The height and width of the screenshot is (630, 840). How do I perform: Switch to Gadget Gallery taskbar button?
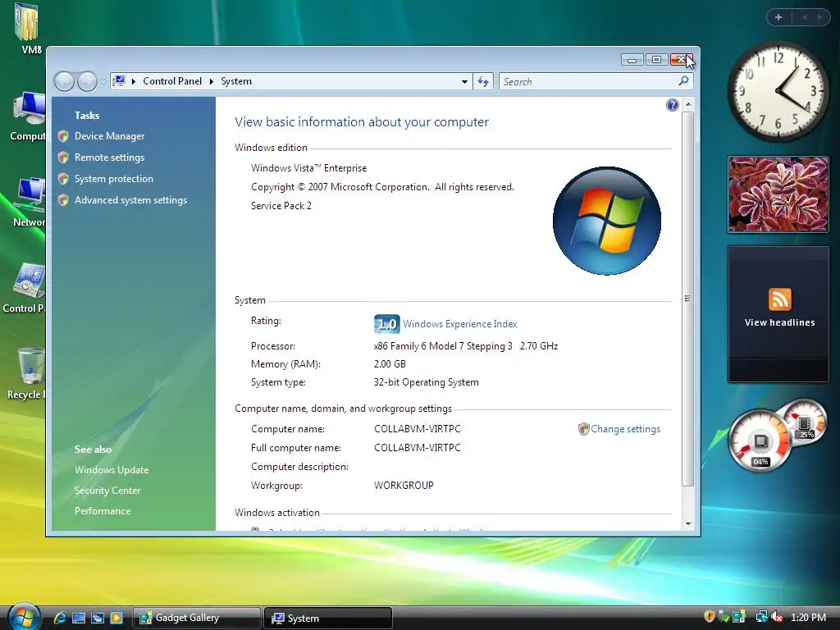coord(196,618)
